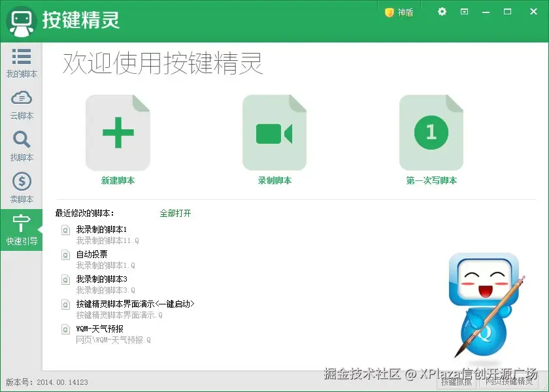
Task: Click file path 网页\WQM-天气预报.Q
Action: 114,340
